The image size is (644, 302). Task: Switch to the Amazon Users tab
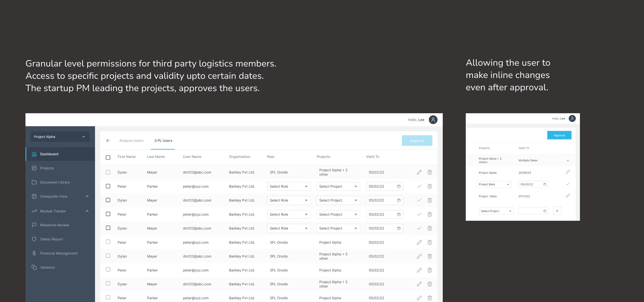coord(131,140)
